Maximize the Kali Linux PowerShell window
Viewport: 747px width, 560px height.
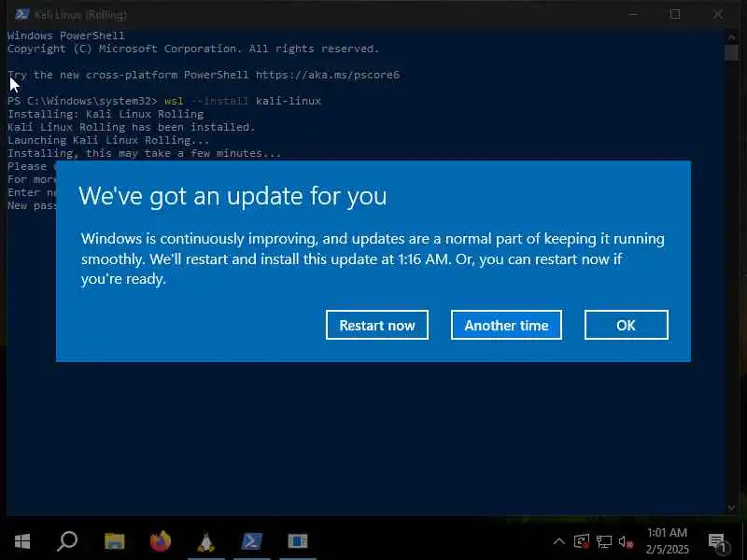pos(675,14)
